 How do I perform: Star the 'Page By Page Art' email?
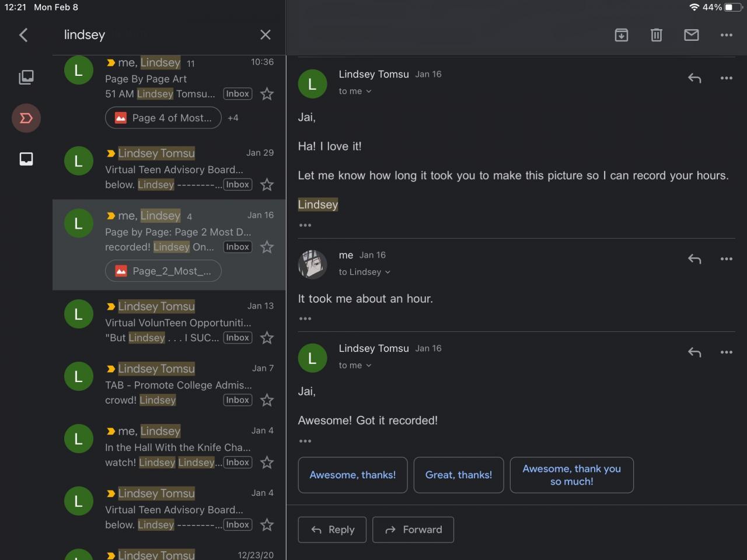click(267, 94)
